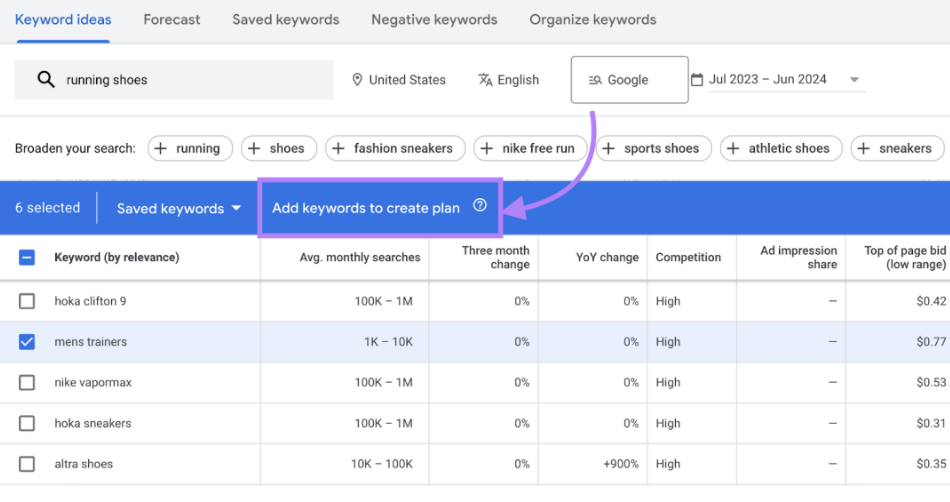Click Add keywords to create plan
This screenshot has width=950, height=502.
coord(366,208)
